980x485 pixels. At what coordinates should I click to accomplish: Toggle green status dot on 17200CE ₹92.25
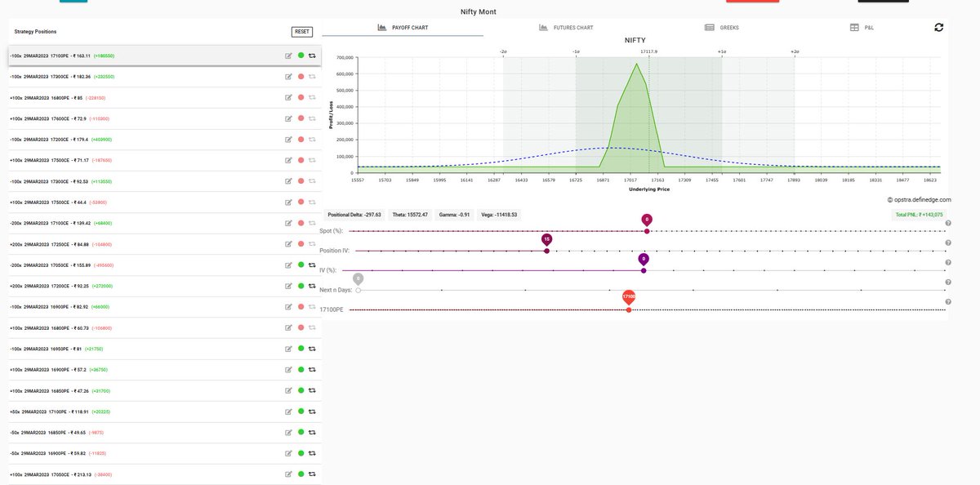pyautogui.click(x=301, y=286)
